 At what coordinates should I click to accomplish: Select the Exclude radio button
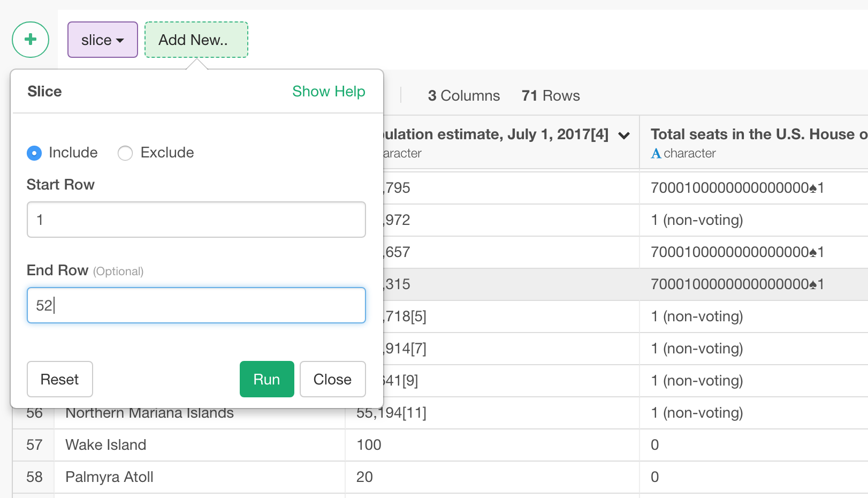pyautogui.click(x=125, y=153)
